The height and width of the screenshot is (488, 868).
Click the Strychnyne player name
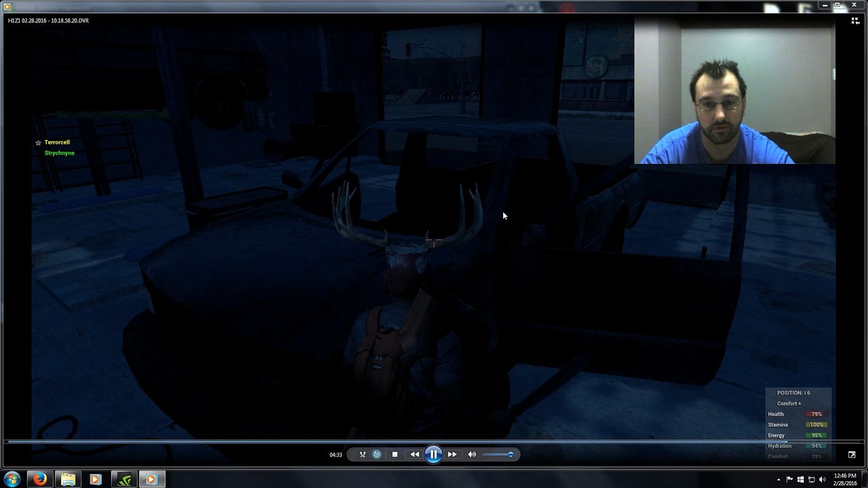(x=60, y=153)
